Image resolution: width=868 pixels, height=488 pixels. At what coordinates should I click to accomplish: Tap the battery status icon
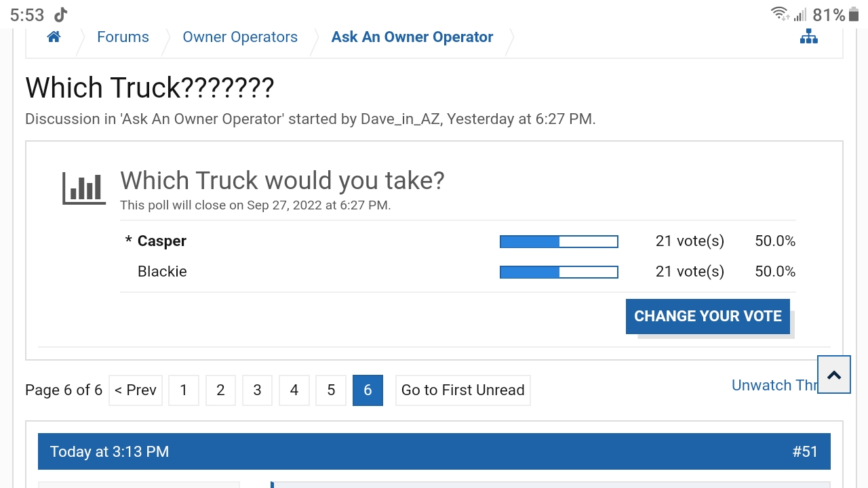pos(853,14)
